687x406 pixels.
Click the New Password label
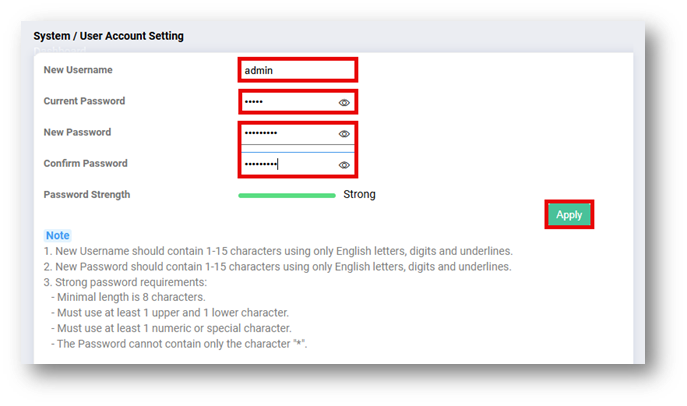click(77, 132)
